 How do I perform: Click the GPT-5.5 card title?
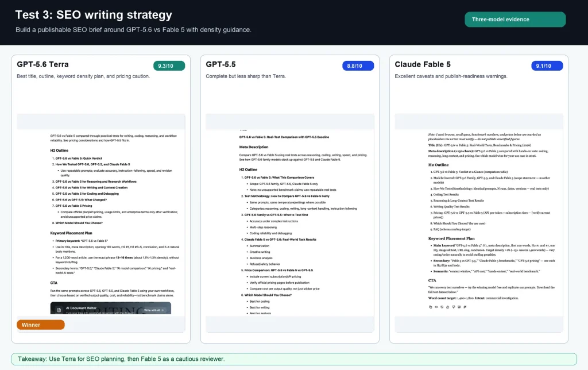coord(220,64)
